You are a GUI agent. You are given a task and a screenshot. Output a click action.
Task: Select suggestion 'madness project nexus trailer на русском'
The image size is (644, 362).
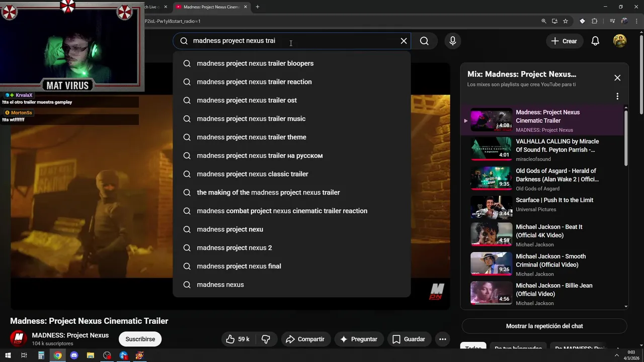[x=292, y=155]
